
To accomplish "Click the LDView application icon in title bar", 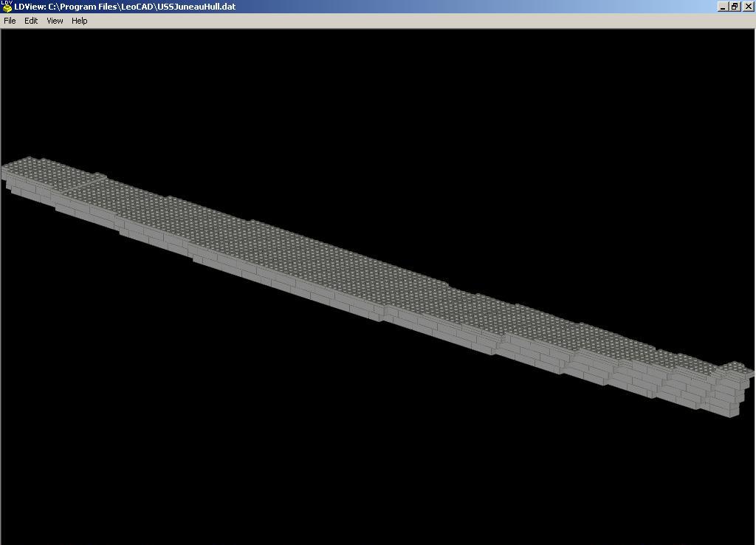I will click(x=7, y=6).
